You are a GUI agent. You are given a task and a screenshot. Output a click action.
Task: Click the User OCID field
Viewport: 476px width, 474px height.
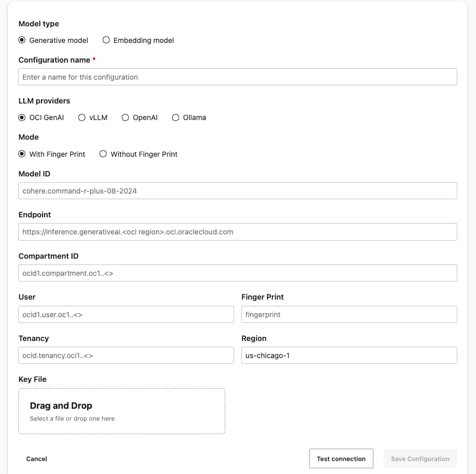coord(126,314)
